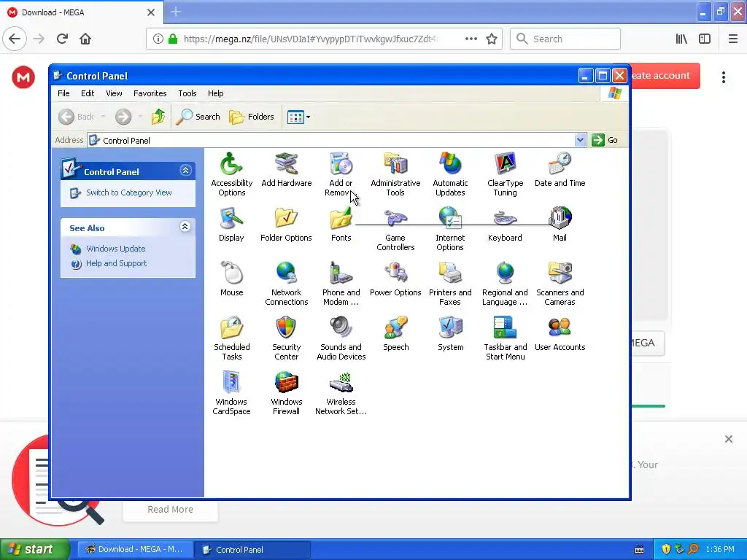This screenshot has width=747, height=560.
Task: Open Folder Options icon
Action: tap(286, 225)
